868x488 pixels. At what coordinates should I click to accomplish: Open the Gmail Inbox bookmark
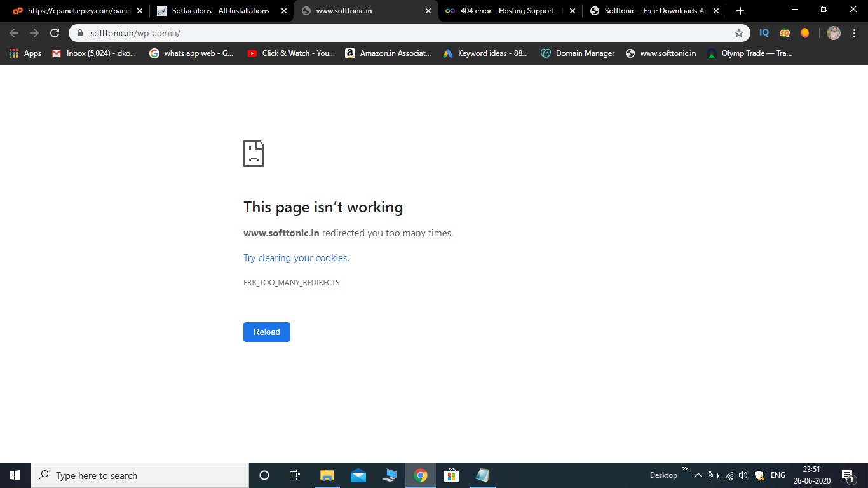(x=94, y=53)
